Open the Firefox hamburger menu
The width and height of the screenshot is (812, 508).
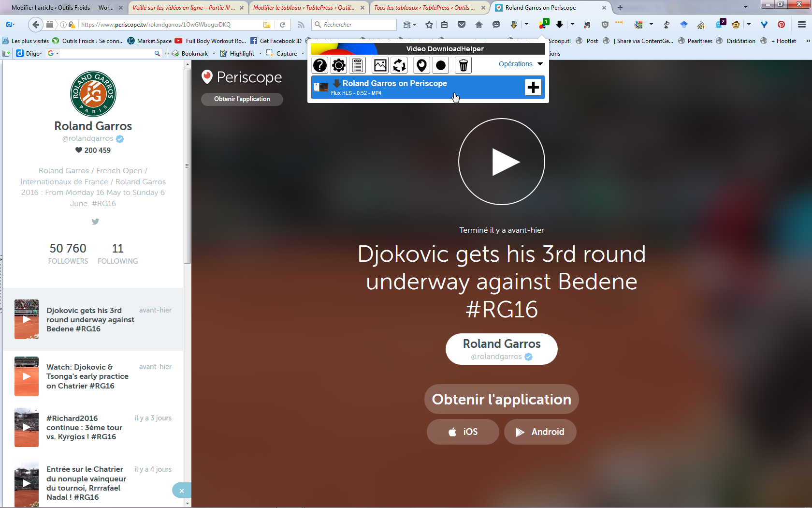click(801, 25)
